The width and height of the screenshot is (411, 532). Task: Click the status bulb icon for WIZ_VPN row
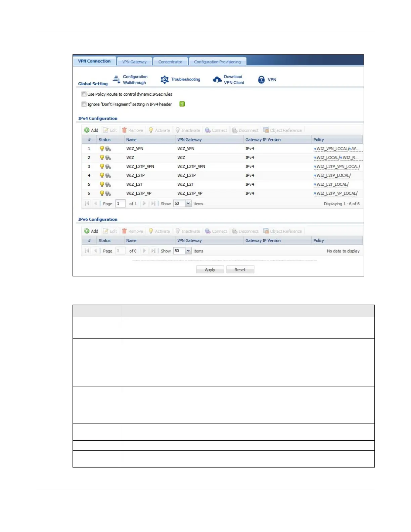point(102,148)
